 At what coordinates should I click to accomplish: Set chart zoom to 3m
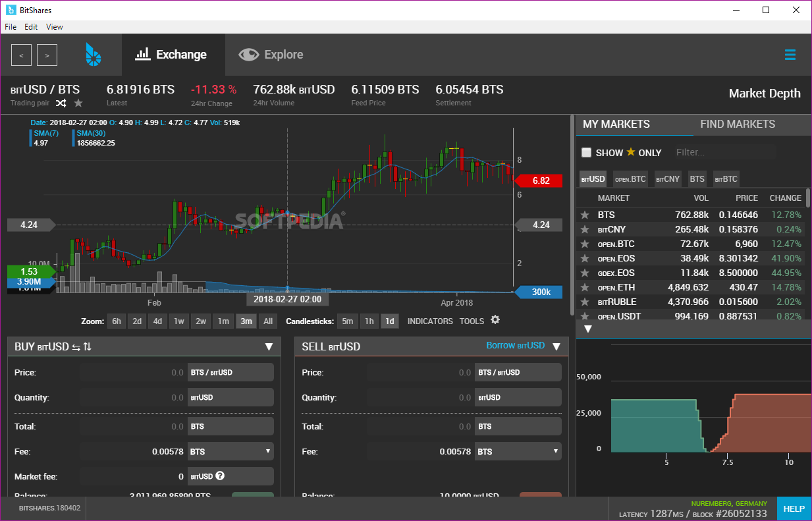[x=246, y=321]
